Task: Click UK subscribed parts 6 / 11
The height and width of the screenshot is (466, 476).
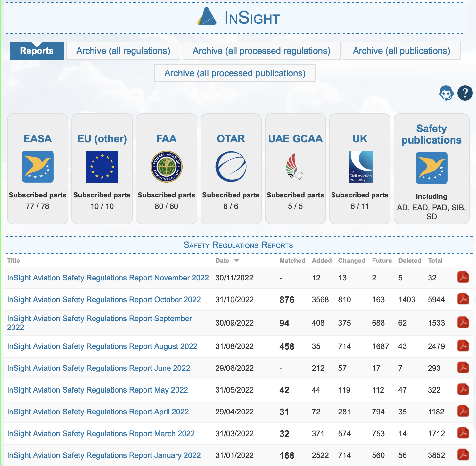Action: (x=360, y=206)
